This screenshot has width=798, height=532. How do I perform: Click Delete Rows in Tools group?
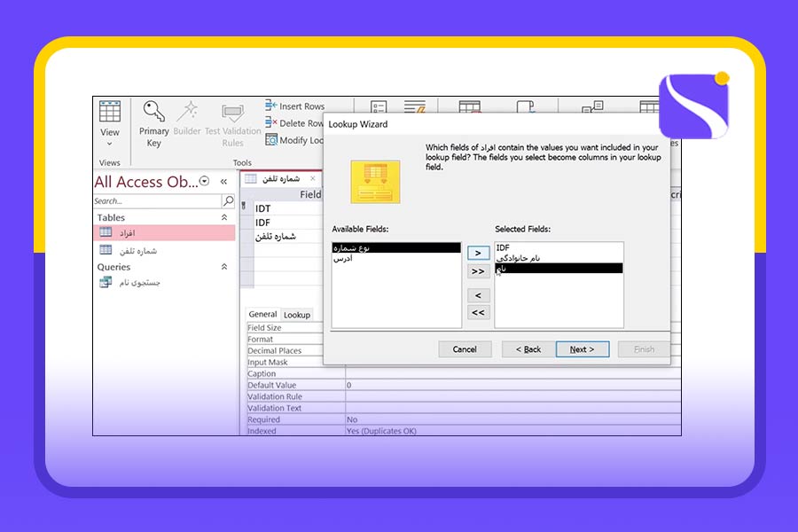click(x=294, y=122)
